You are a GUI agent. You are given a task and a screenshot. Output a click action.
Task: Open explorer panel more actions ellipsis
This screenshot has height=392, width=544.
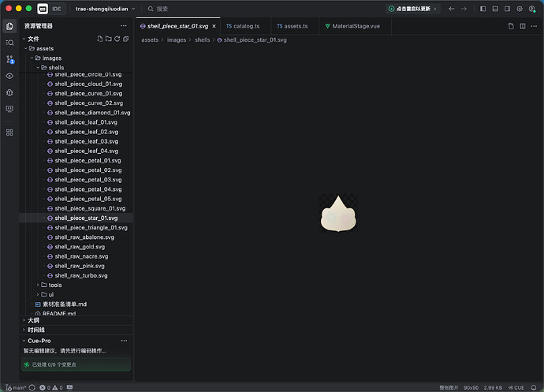click(124, 26)
